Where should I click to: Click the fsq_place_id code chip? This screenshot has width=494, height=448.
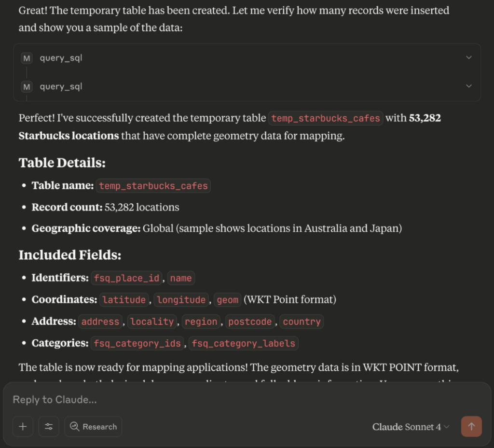tap(126, 278)
